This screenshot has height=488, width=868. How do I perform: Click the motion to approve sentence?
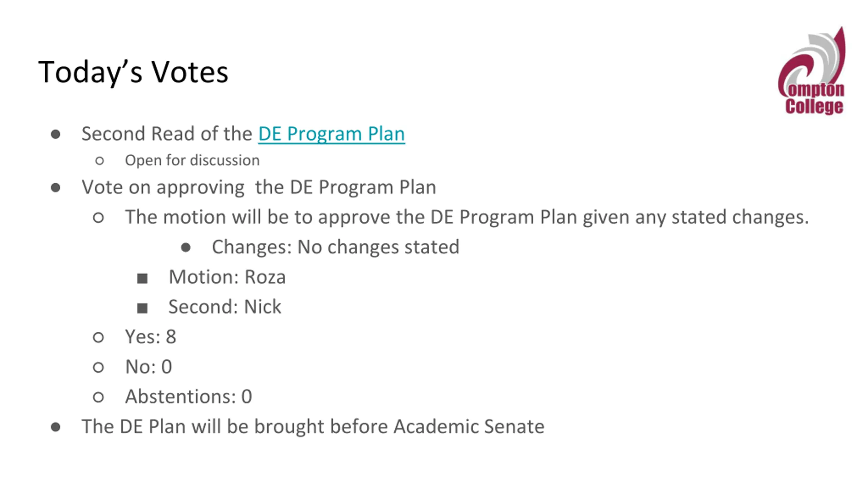point(467,217)
